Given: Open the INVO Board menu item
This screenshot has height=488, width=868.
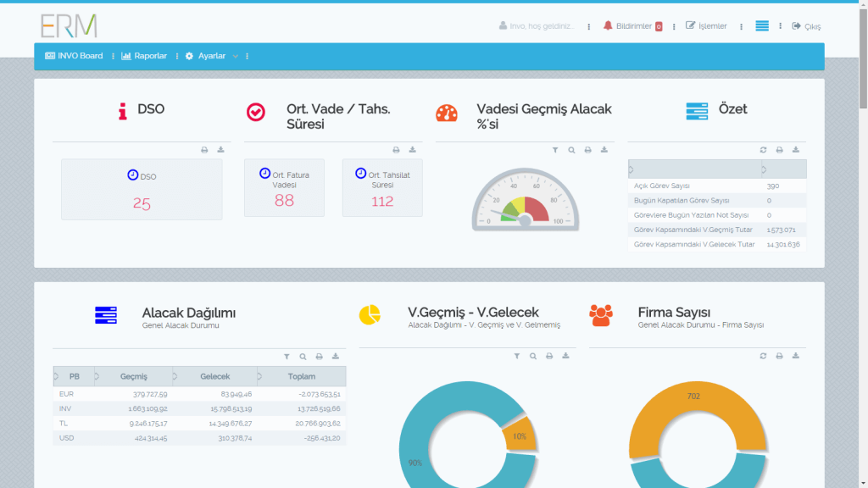Looking at the screenshot, I should tap(74, 56).
